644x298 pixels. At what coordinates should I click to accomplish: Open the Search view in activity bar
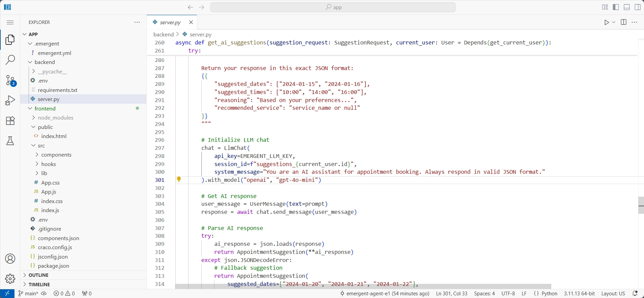pyautogui.click(x=10, y=60)
